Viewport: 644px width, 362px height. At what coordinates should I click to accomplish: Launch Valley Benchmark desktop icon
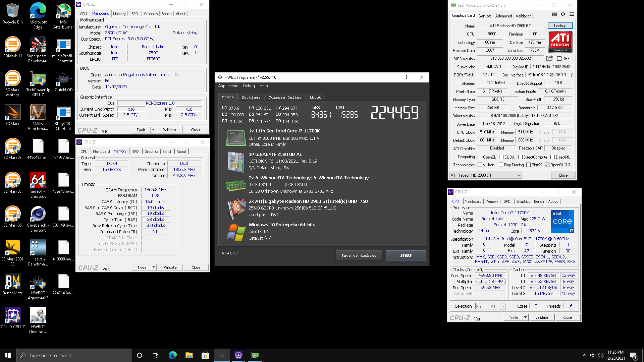38,118
